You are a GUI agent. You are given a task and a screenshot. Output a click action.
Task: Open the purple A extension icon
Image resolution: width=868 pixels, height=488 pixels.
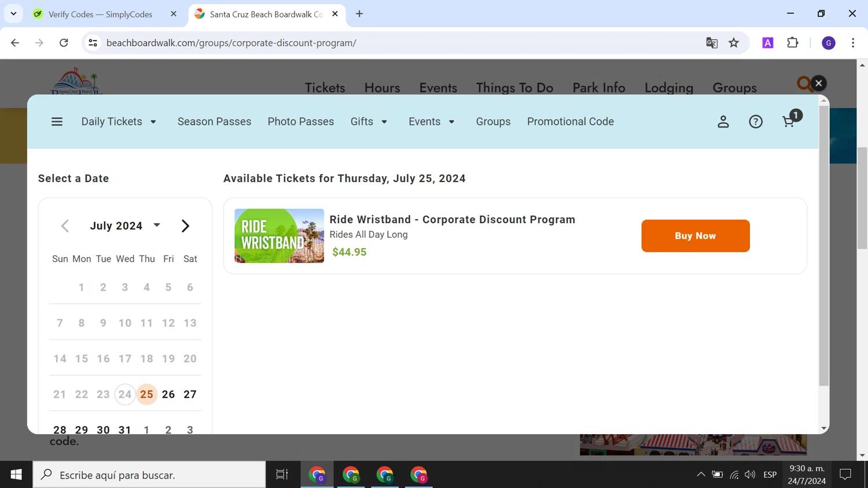[x=768, y=43]
